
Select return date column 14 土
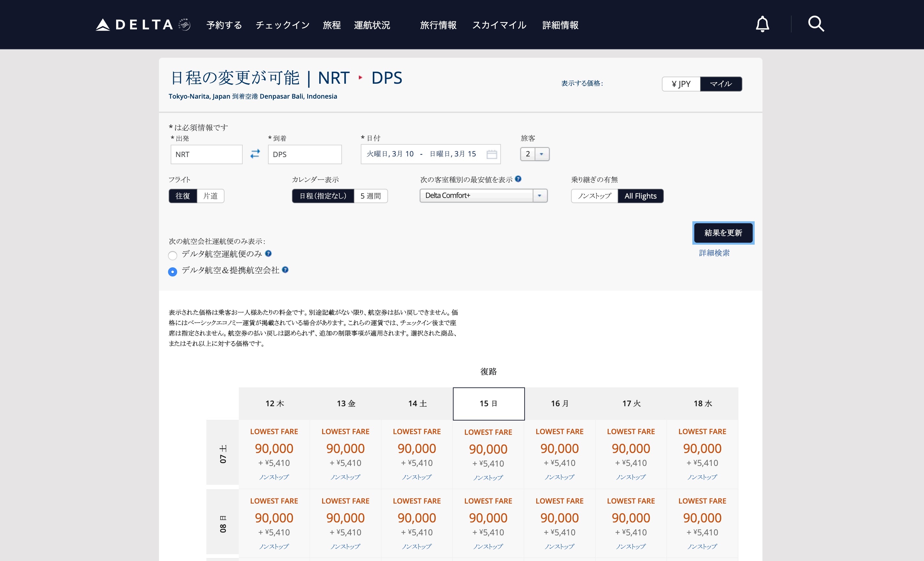417,404
